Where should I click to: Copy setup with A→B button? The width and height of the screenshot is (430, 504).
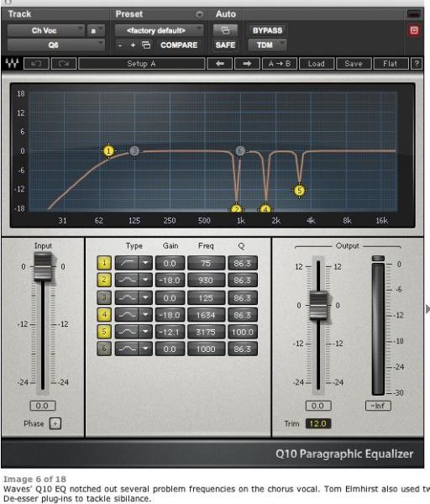280,64
